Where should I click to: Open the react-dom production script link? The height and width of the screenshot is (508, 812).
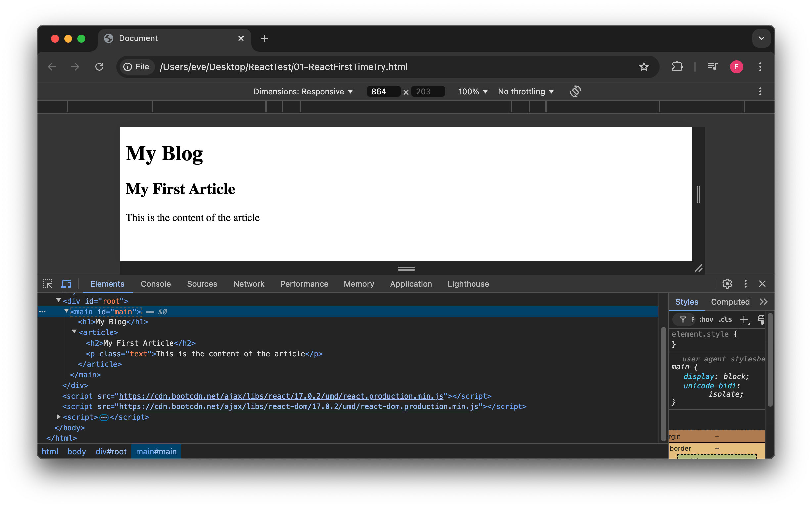[x=298, y=406]
